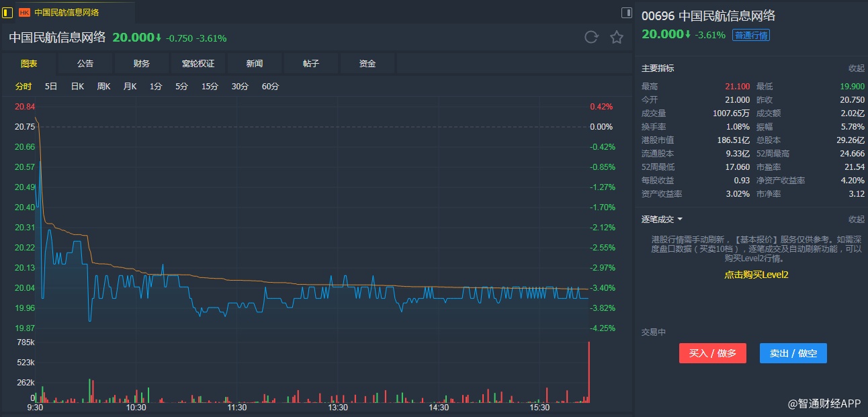Screen dimensions: 868x417
Task: Click the 每股收益 value 0.93
Action: (742, 181)
